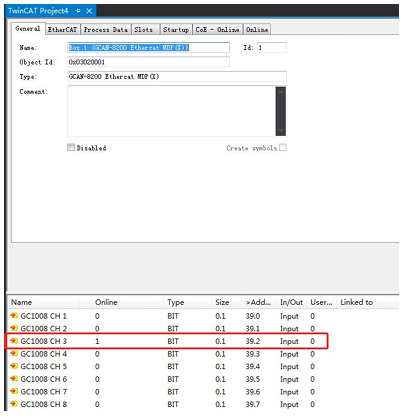Click the GC1008 CH 8 variable icon
The image size is (405, 419).
(14, 404)
